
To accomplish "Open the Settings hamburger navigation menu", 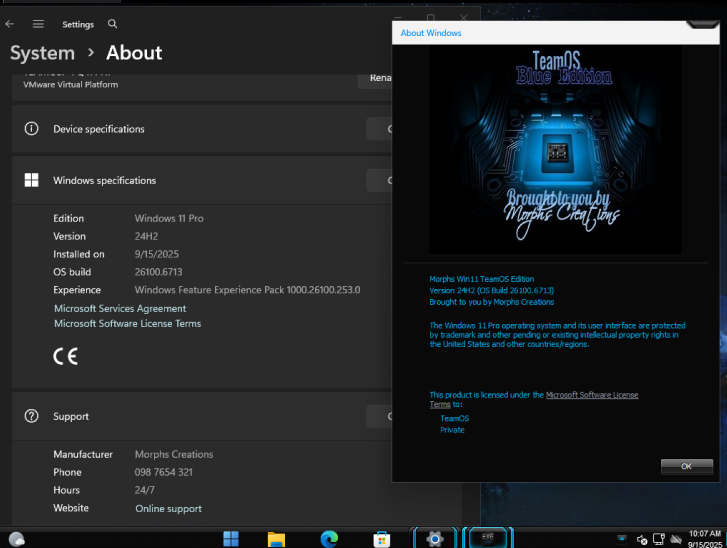I will pos(38,24).
